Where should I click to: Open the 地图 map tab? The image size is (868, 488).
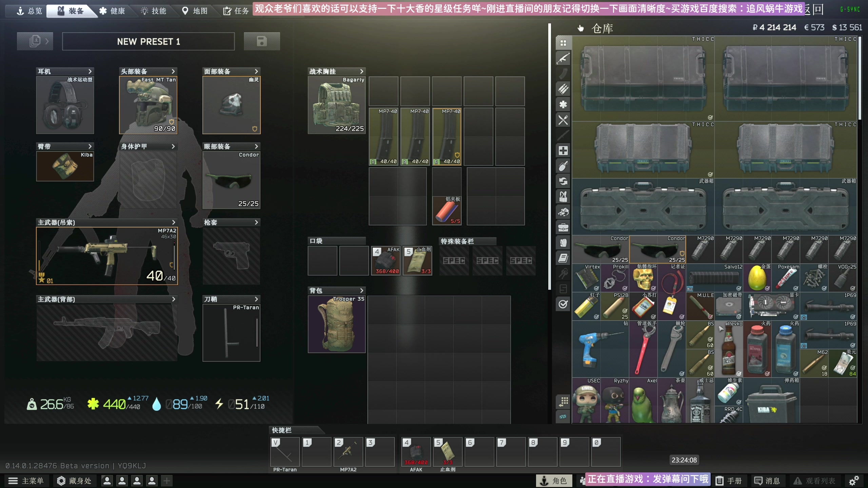coord(195,11)
